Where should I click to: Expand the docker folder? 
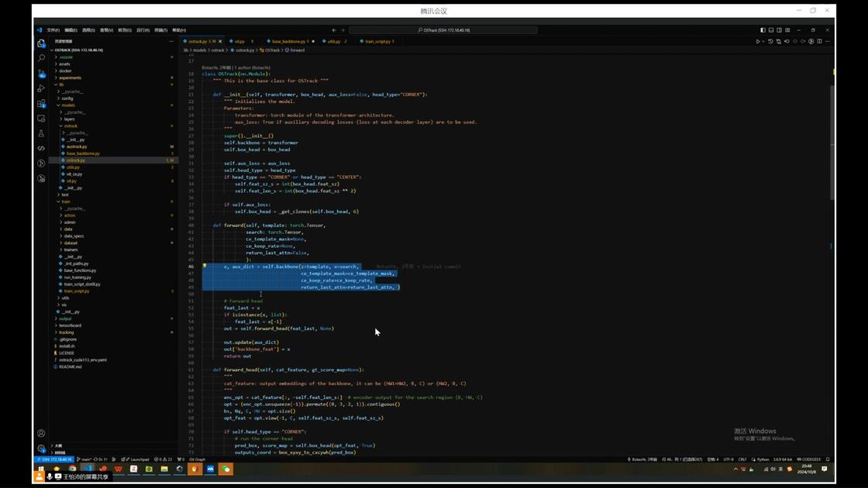tap(113, 70)
